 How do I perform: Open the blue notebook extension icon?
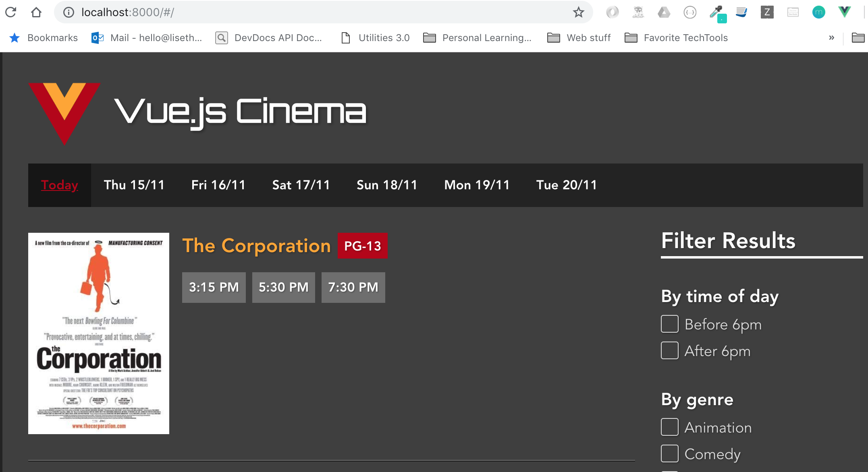(x=741, y=12)
